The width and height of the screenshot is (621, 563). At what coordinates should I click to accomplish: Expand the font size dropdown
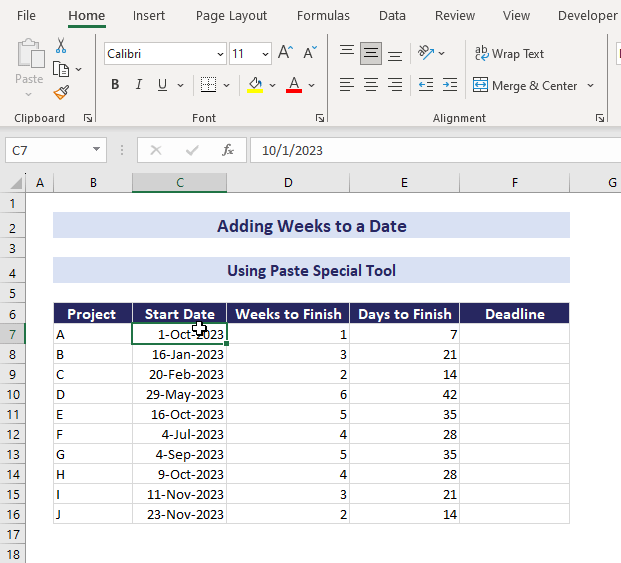265,54
